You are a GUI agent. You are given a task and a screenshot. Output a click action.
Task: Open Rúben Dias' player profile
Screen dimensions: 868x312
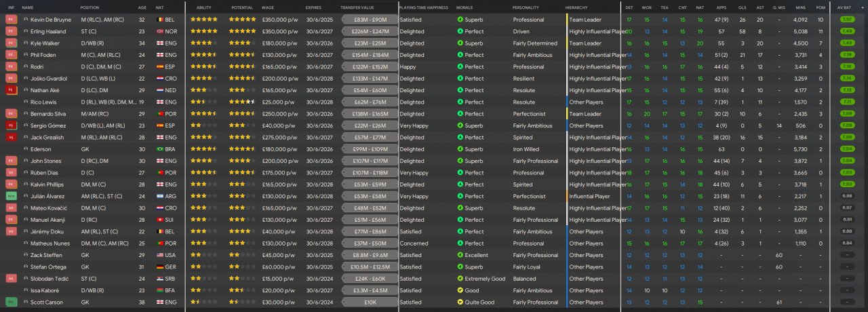pos(45,172)
